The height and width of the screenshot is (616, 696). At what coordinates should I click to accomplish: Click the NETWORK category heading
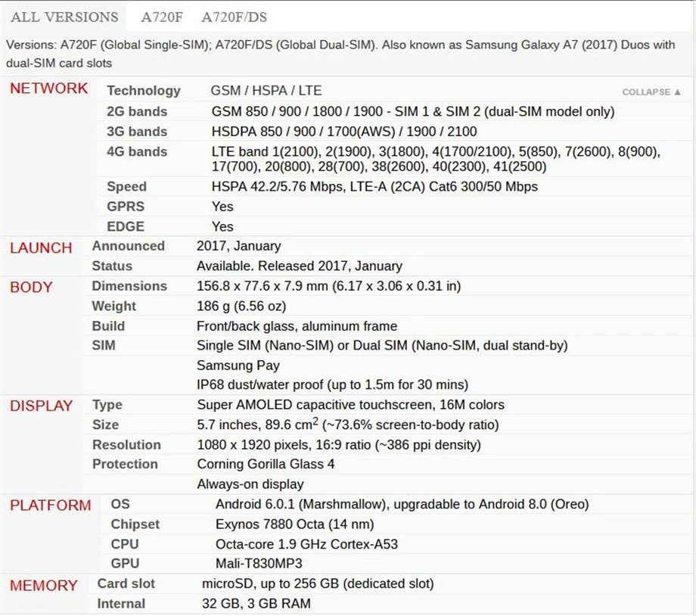coord(49,89)
